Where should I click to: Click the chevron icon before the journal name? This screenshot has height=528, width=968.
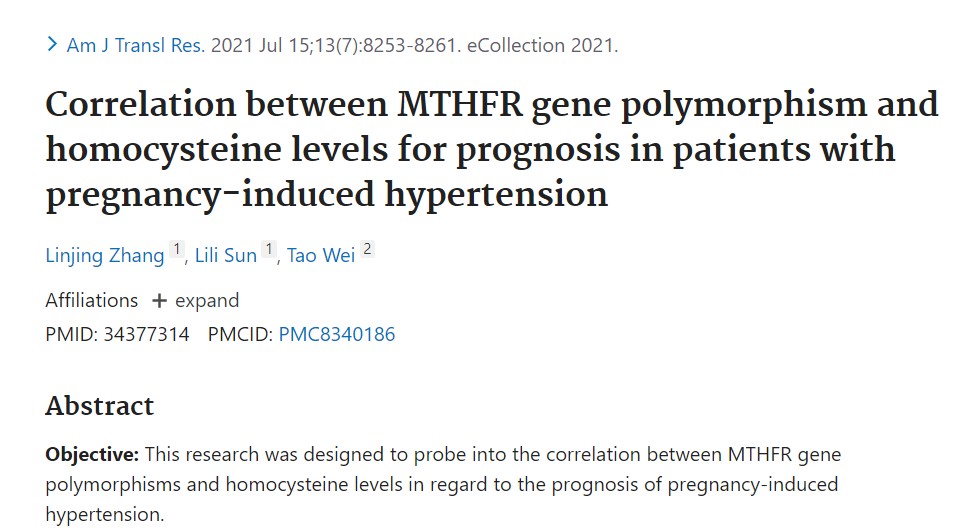(52, 45)
